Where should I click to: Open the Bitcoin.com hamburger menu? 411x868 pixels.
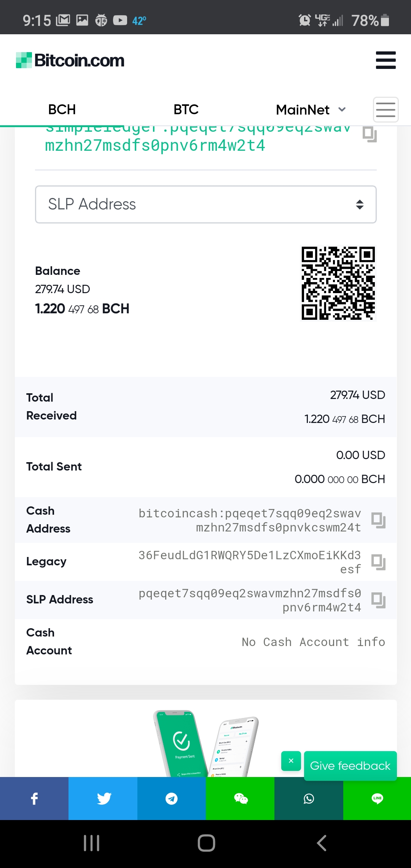(x=386, y=60)
